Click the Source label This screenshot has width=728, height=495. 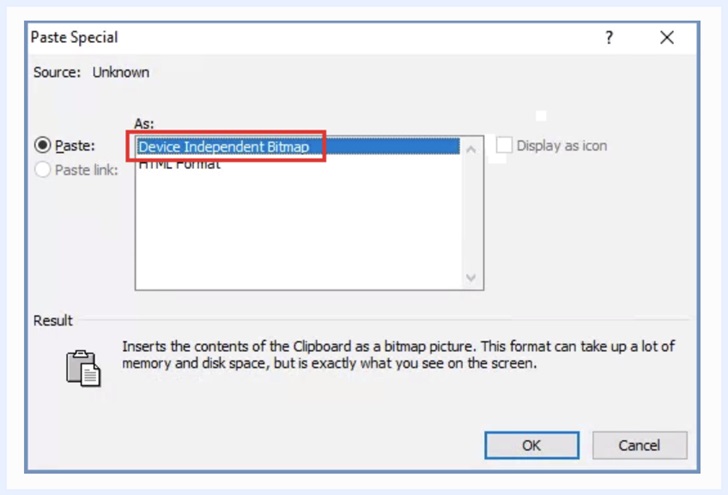[x=58, y=72]
